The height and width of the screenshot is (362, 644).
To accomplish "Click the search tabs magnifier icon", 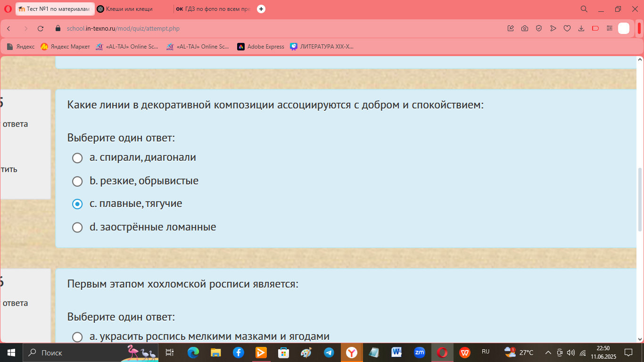I will point(584,9).
